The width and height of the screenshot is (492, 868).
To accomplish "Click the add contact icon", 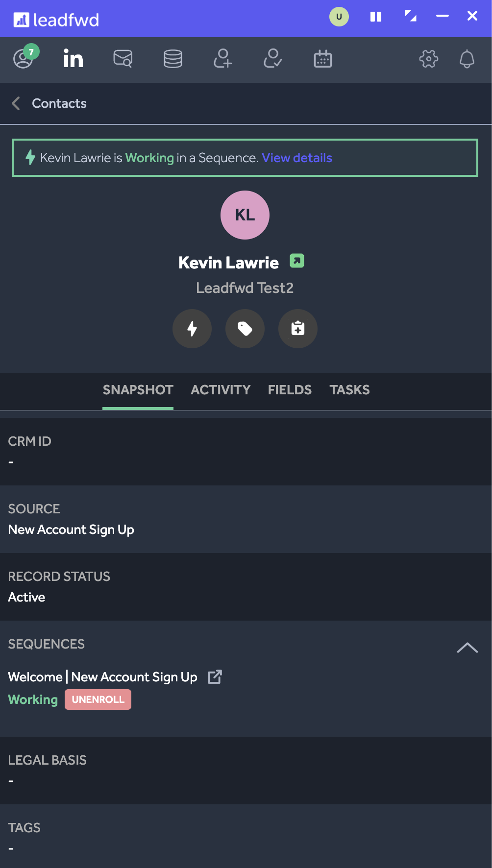I will (223, 59).
